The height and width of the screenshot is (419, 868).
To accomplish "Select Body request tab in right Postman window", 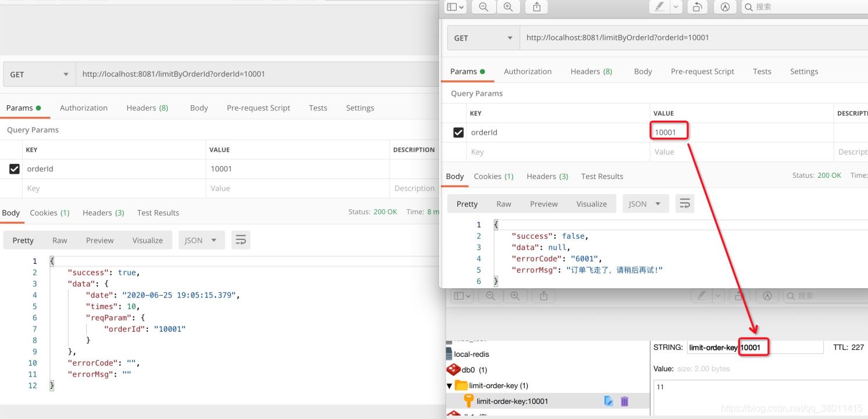I will click(x=643, y=71).
